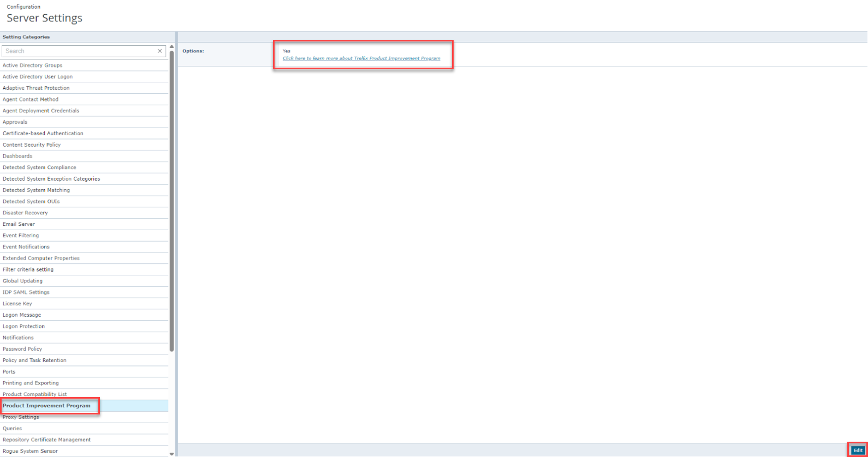Select Disaster Recovery category
868x457 pixels.
click(x=84, y=213)
